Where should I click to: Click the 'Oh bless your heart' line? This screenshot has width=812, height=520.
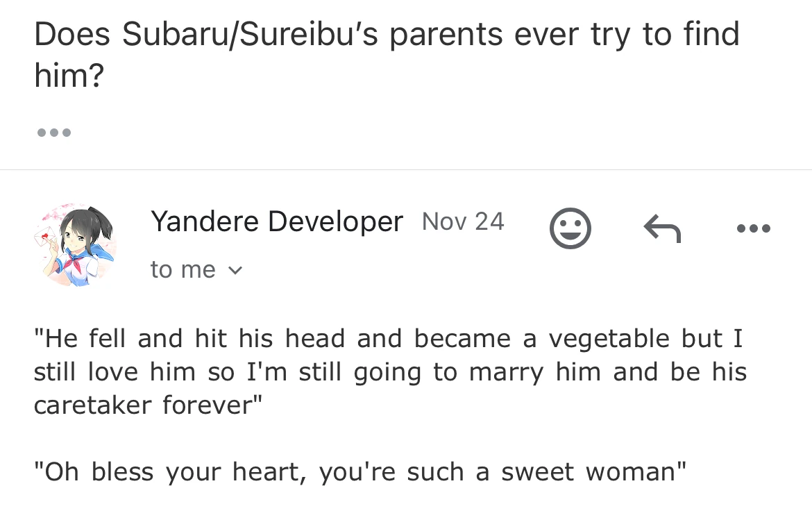360,472
